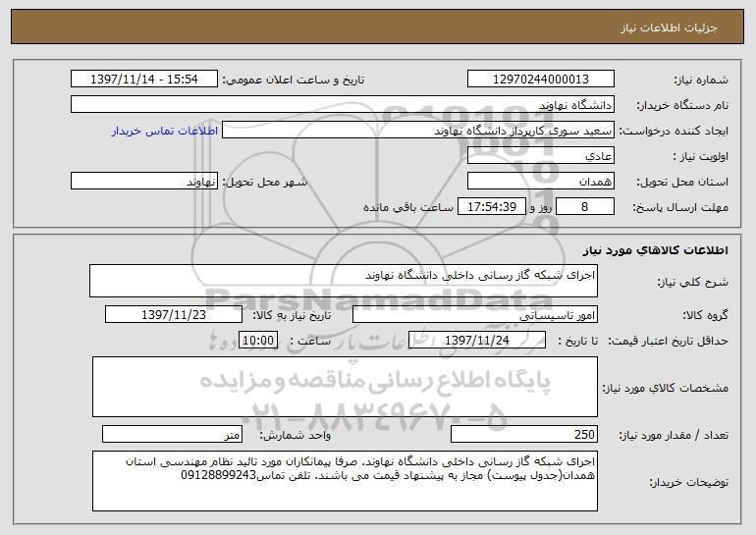
Task: Click the delivery province field همدان
Action: [x=540, y=182]
